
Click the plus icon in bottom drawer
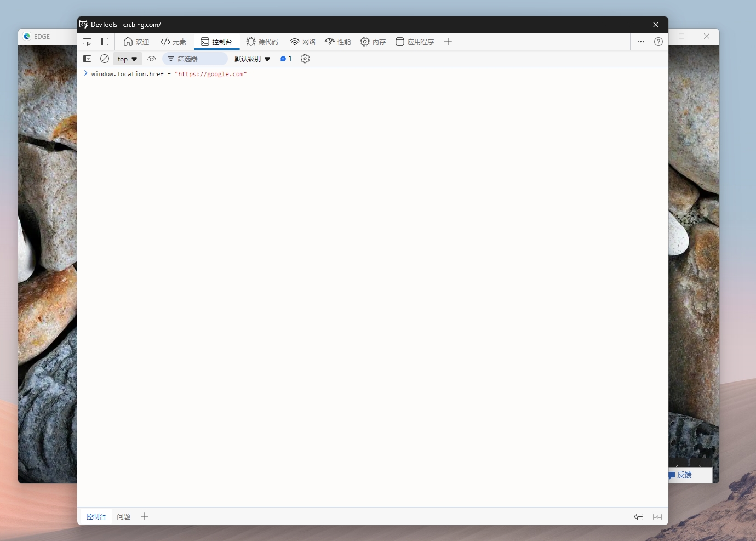(145, 516)
